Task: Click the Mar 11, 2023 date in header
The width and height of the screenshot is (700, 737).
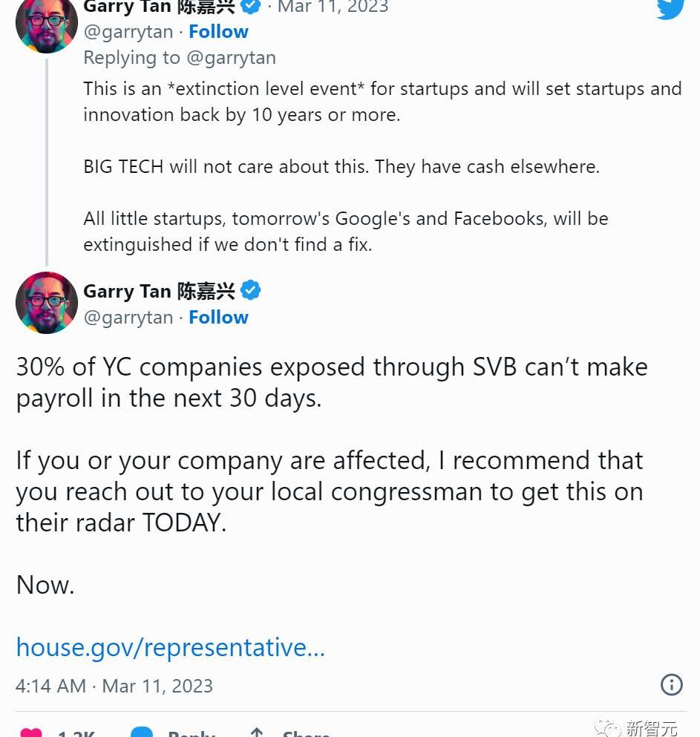Action: point(333,7)
